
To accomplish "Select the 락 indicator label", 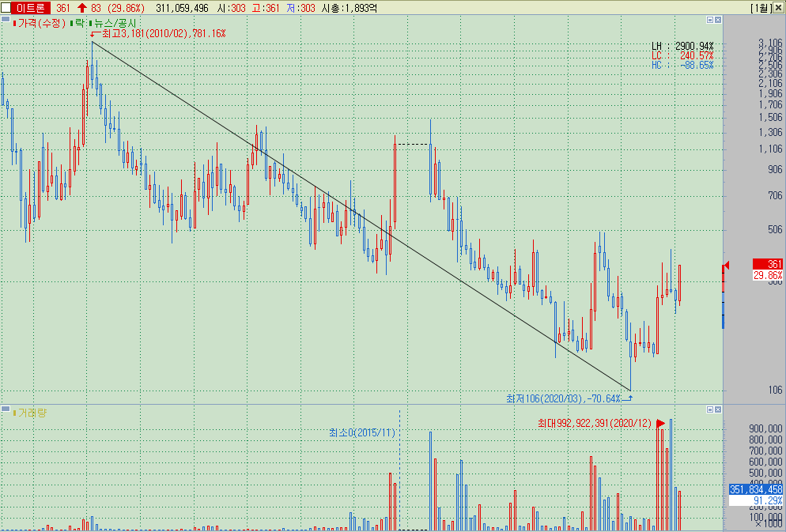I will tap(80, 23).
